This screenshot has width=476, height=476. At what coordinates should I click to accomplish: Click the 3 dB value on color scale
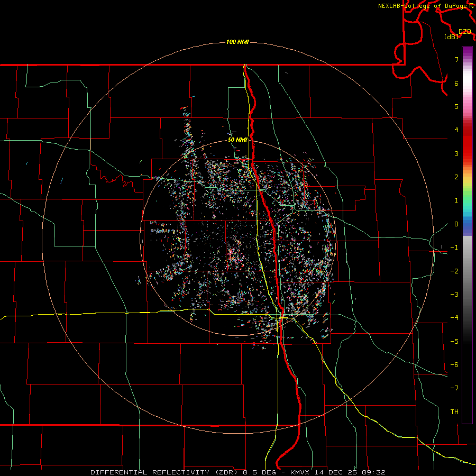point(456,153)
